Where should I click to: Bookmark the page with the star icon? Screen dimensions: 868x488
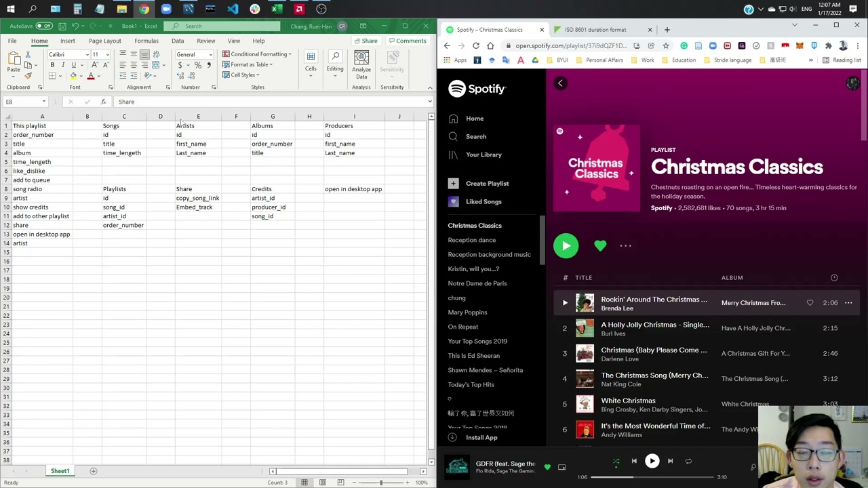click(x=666, y=45)
